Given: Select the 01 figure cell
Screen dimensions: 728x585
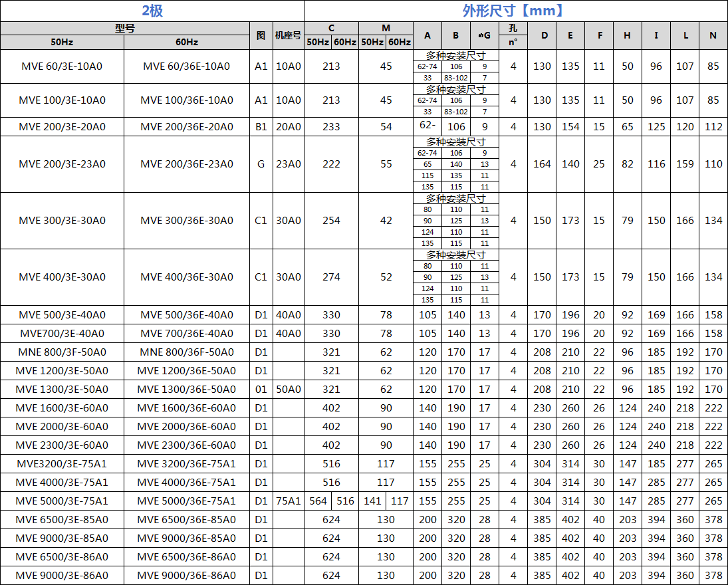Looking at the screenshot, I should 261,390.
